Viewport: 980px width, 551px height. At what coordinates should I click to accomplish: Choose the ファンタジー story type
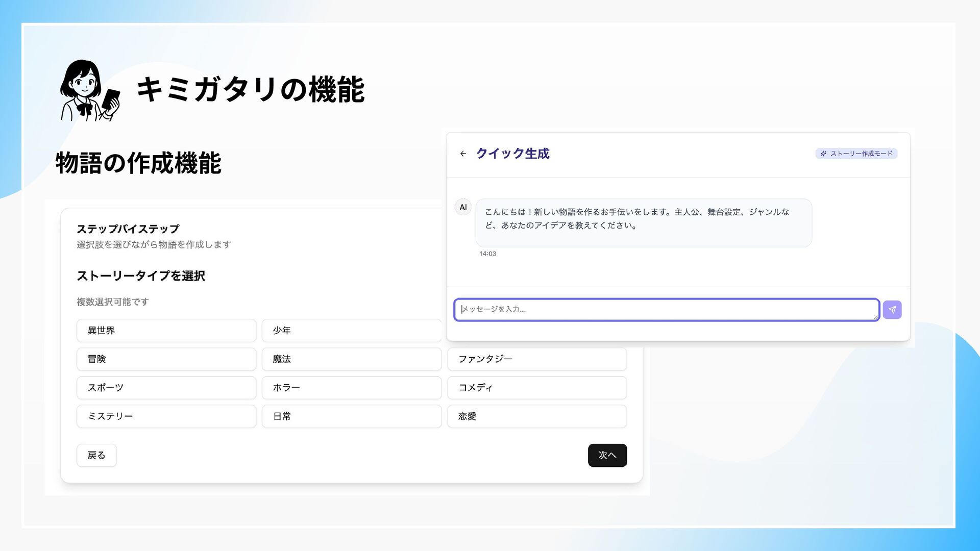536,359
